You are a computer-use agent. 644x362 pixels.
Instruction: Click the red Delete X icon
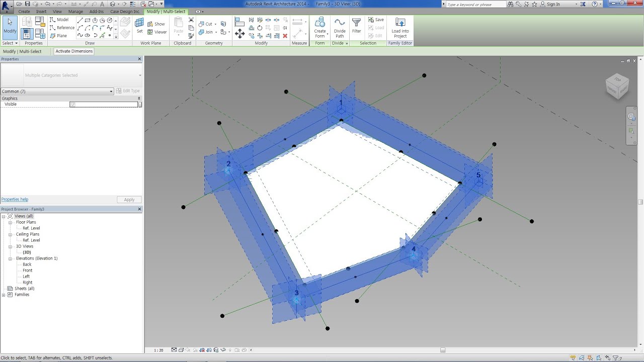point(285,36)
